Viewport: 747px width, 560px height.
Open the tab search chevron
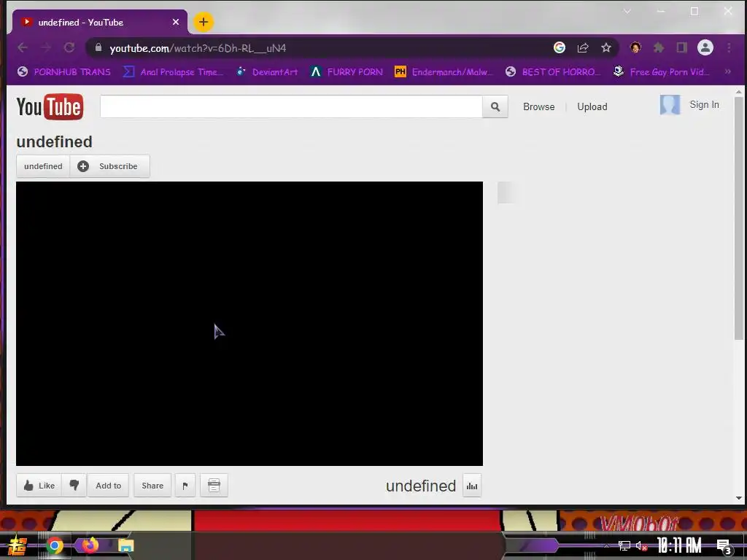tap(627, 11)
